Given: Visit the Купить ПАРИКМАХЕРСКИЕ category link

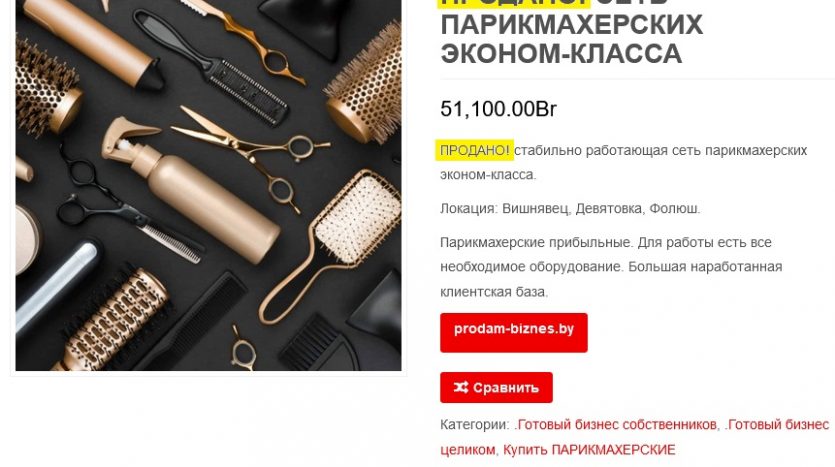Looking at the screenshot, I should click(x=589, y=449).
